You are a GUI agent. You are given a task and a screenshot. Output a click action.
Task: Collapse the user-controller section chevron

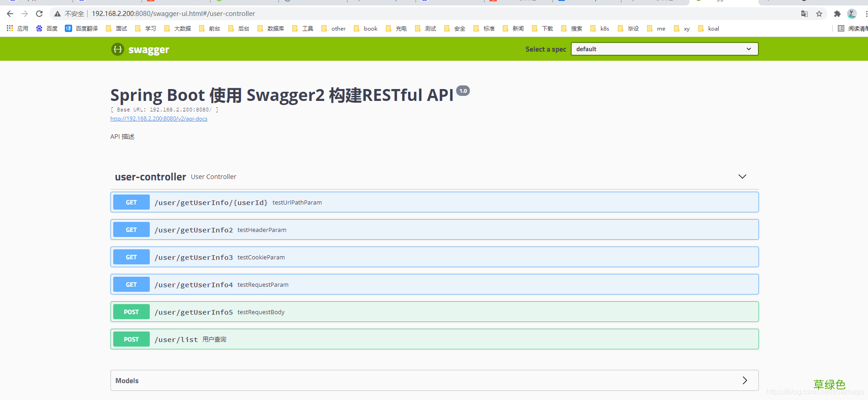click(x=742, y=177)
